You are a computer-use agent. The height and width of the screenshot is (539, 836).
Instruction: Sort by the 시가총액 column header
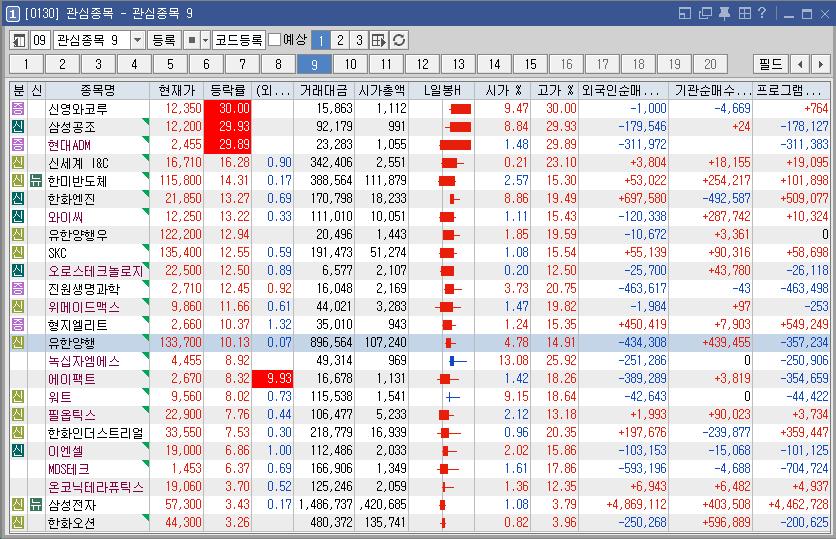pyautogui.click(x=381, y=90)
